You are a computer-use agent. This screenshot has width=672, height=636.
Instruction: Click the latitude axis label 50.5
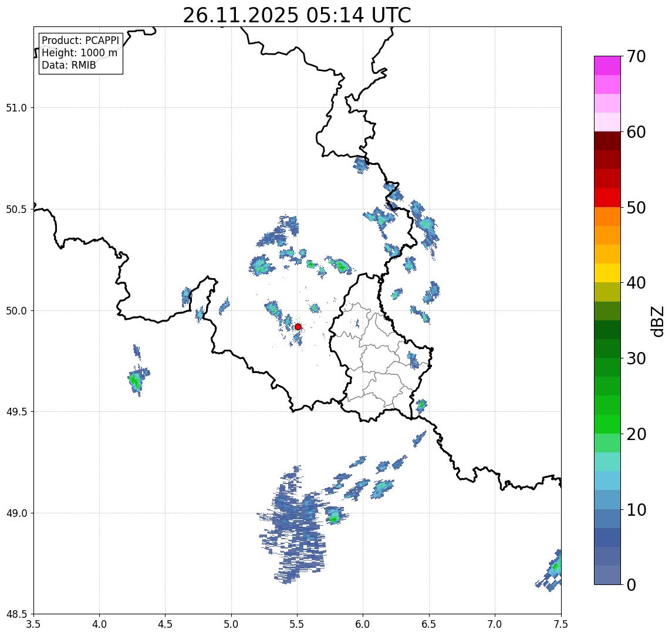(16, 209)
